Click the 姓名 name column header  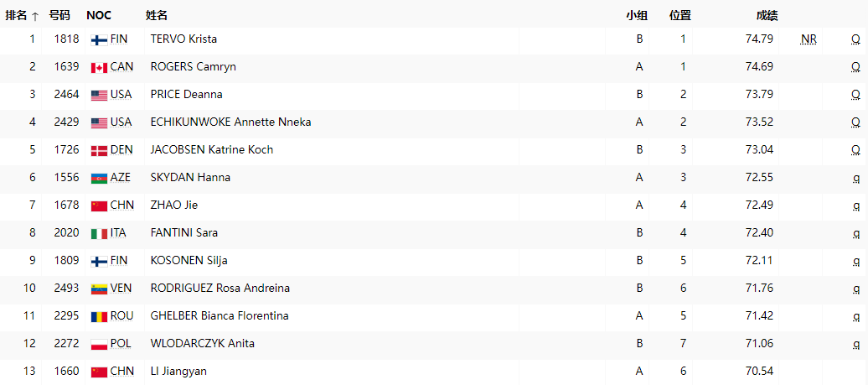157,15
